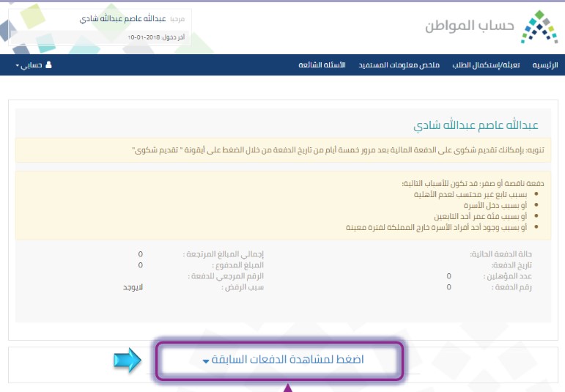Click دفعة ناقصة أو صفر notice line
The width and height of the screenshot is (565, 392).
473,183
